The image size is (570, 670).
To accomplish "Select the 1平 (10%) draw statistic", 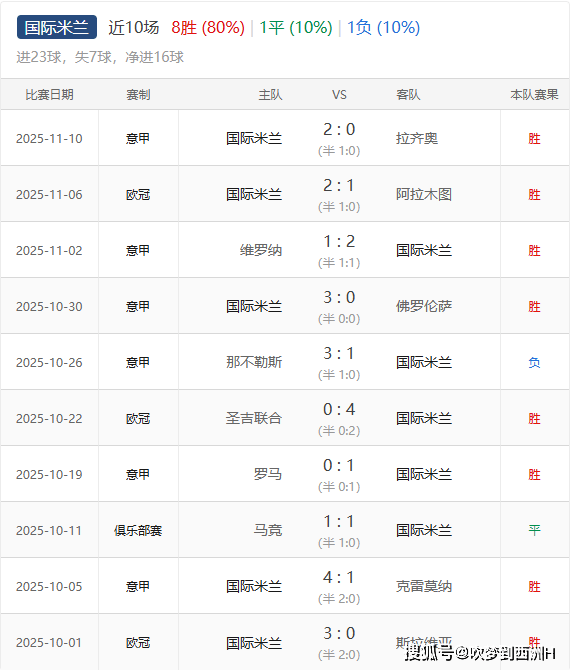I will tap(296, 28).
